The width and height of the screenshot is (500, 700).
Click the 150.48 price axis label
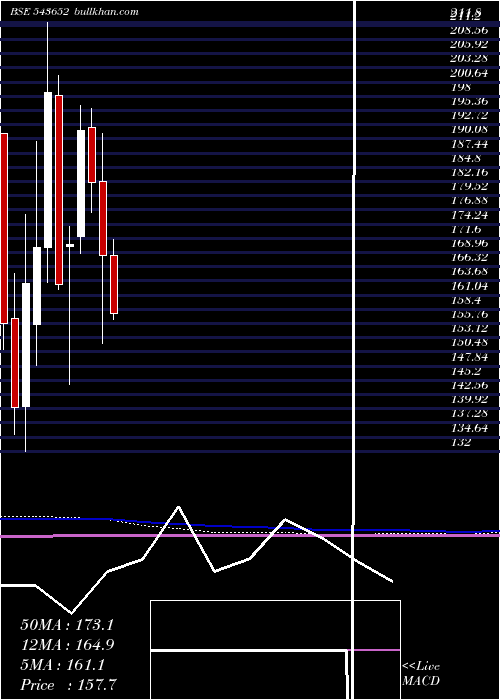(469, 343)
